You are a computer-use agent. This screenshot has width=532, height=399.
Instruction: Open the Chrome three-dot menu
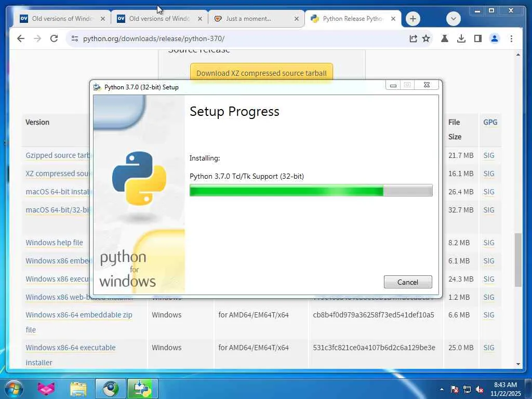click(x=511, y=38)
